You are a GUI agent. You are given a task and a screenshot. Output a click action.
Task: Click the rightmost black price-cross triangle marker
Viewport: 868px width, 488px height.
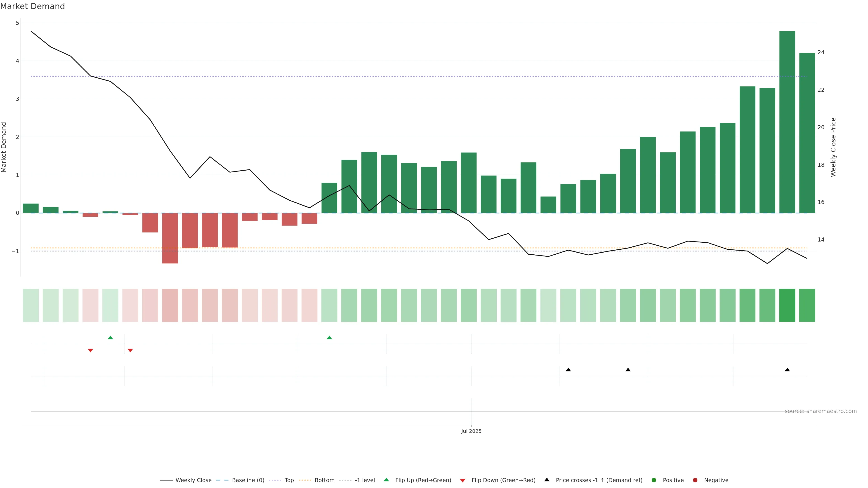787,370
